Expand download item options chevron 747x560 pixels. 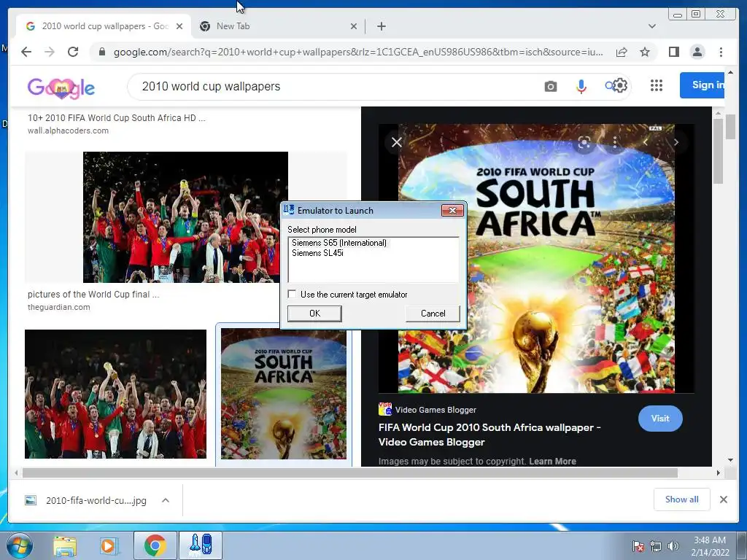[x=166, y=500]
